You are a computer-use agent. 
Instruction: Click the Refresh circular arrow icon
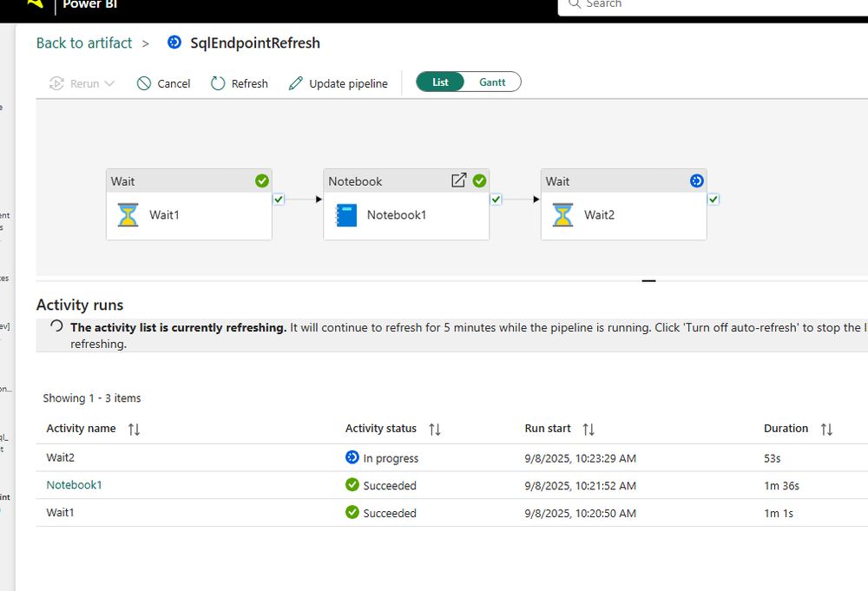[218, 83]
